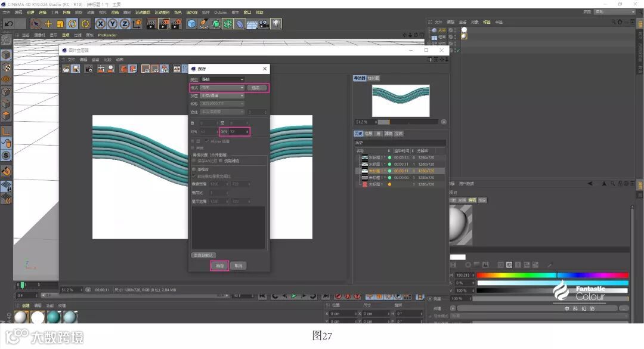Click save image icon in Picture Viewer
644x349 pixels.
click(x=76, y=69)
